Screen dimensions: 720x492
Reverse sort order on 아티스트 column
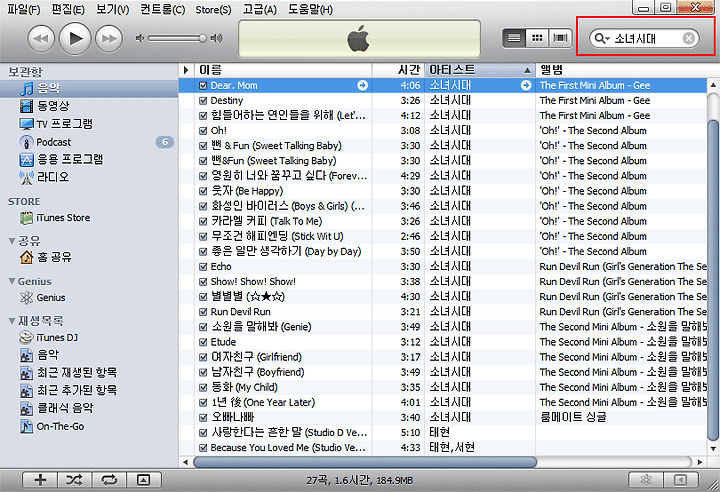click(480, 70)
